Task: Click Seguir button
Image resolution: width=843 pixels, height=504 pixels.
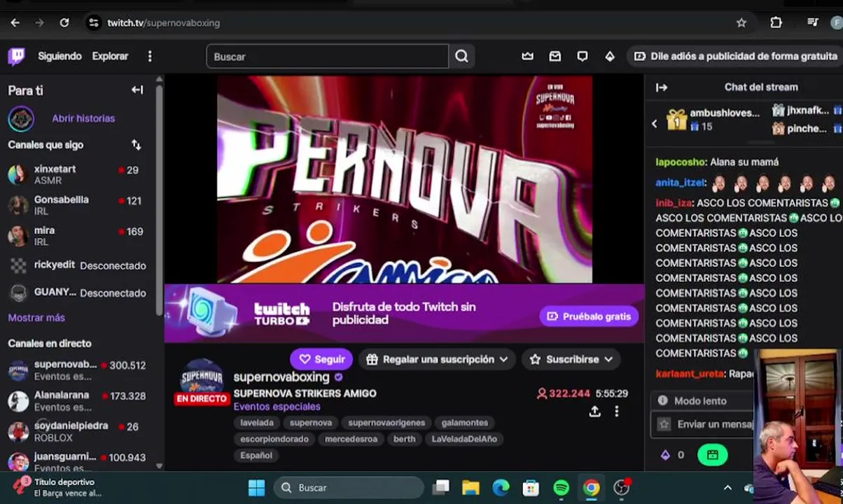Action: [321, 359]
